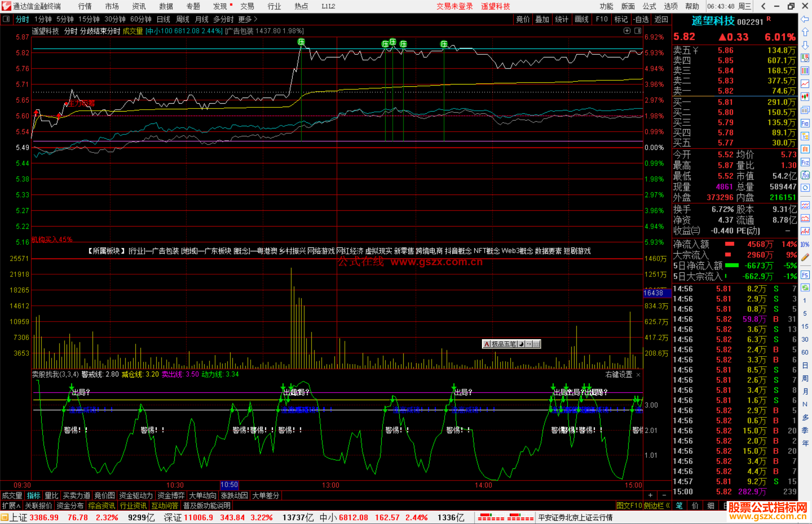Click the down arrow sidebar icon
This screenshot has height=524, width=812.
click(x=805, y=45)
